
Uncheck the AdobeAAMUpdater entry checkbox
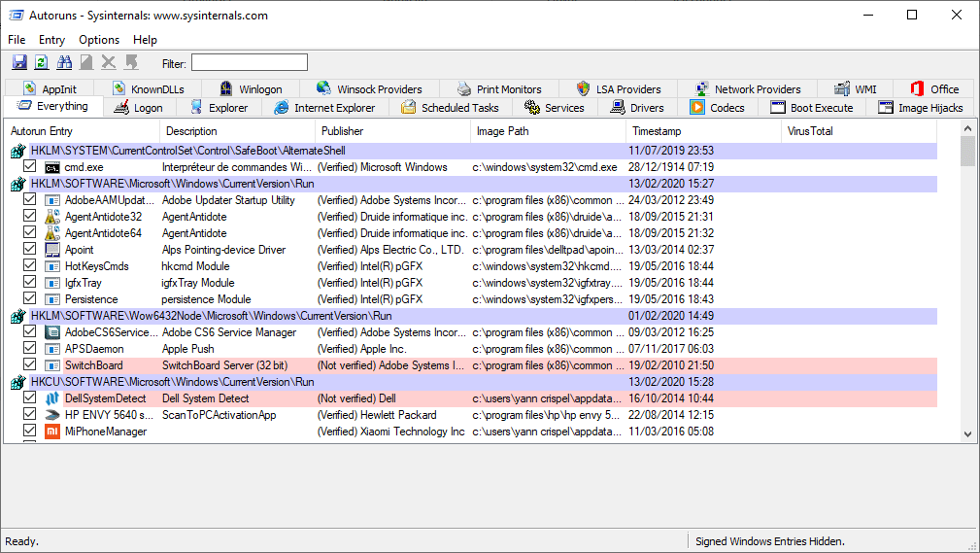30,200
